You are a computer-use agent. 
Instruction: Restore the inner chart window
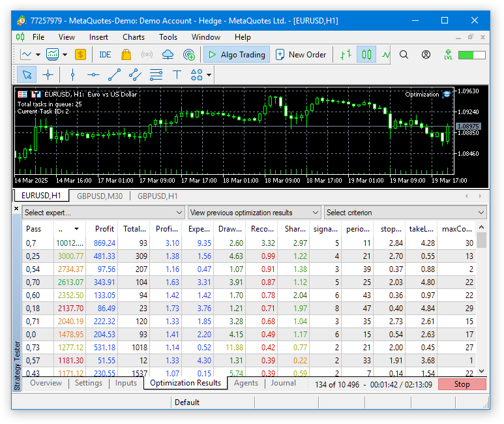point(471,37)
